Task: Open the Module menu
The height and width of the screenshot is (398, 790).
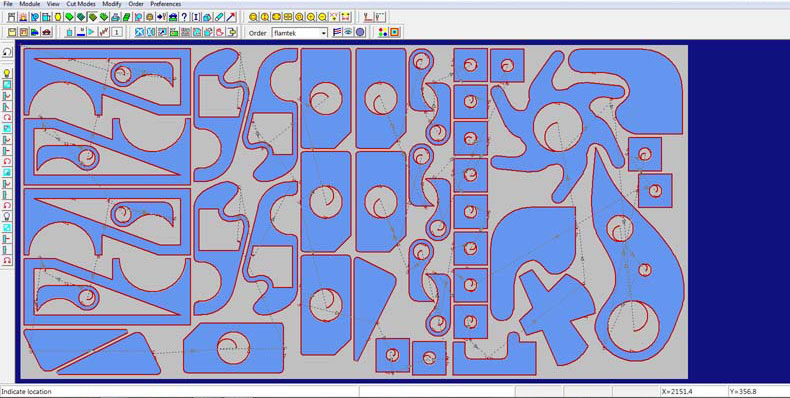Action: pyautogui.click(x=30, y=4)
